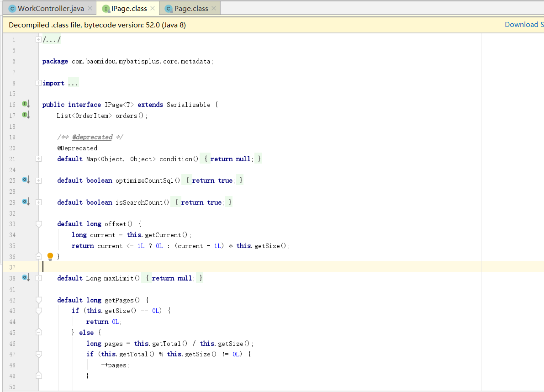Expand the condition() method fold on line 21
This screenshot has height=392, width=544.
coord(38,159)
